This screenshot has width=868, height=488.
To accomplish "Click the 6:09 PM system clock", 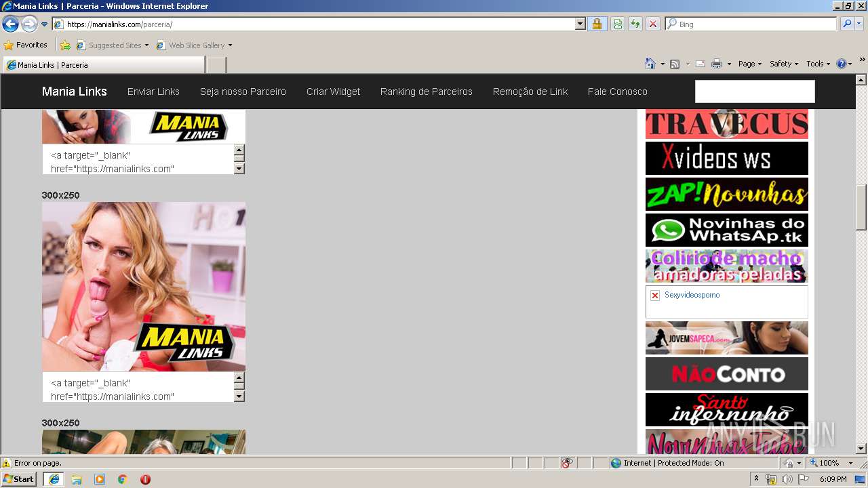I will (833, 479).
